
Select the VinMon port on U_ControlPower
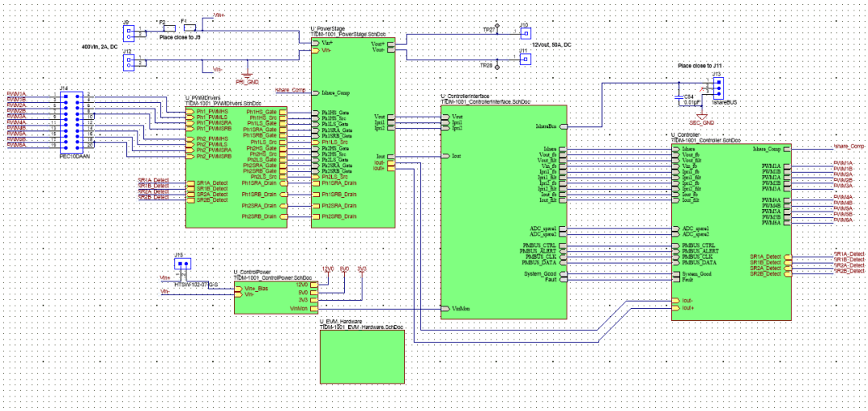click(x=315, y=308)
